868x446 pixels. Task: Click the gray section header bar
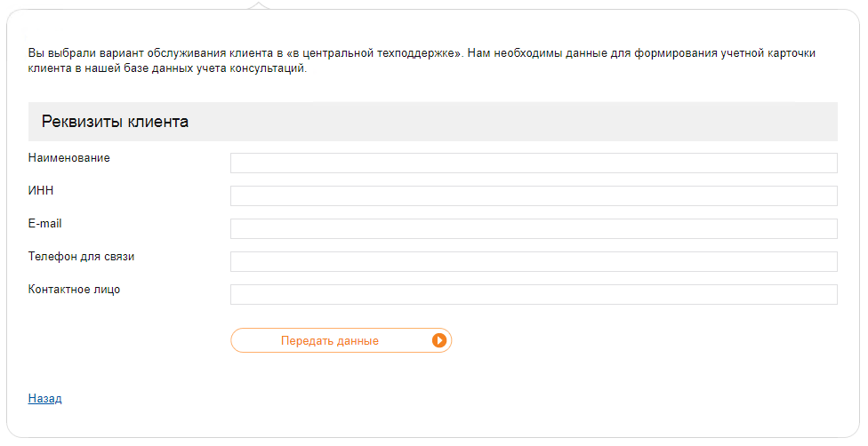[433, 122]
